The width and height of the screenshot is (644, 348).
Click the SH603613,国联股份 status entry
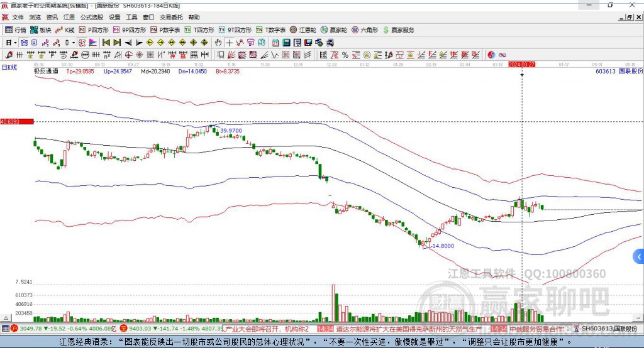coord(609,329)
